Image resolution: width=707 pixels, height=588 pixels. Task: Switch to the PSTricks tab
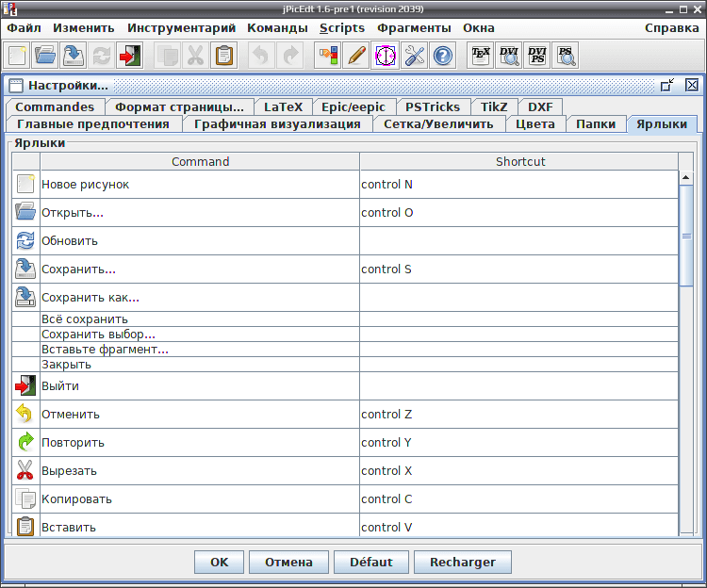(433, 106)
